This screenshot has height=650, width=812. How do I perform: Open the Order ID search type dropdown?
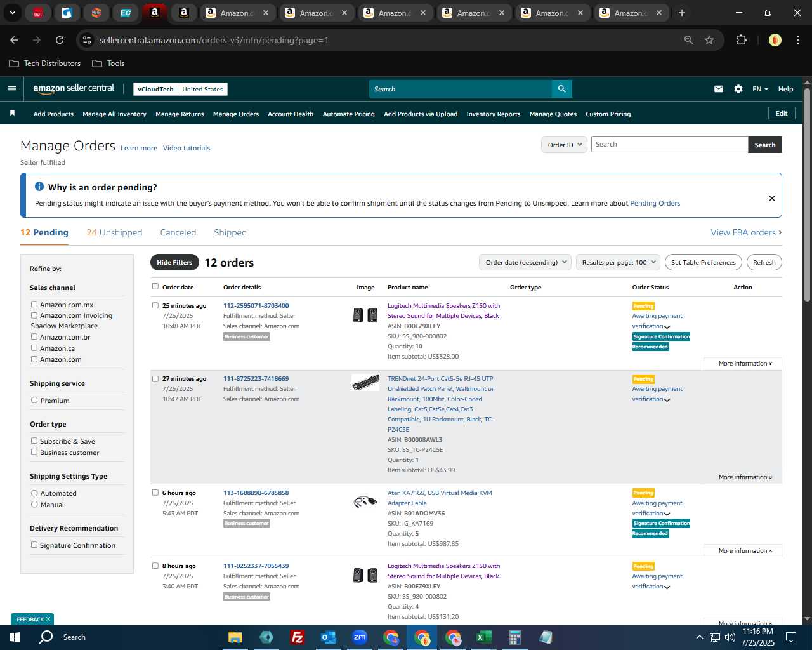[564, 145]
